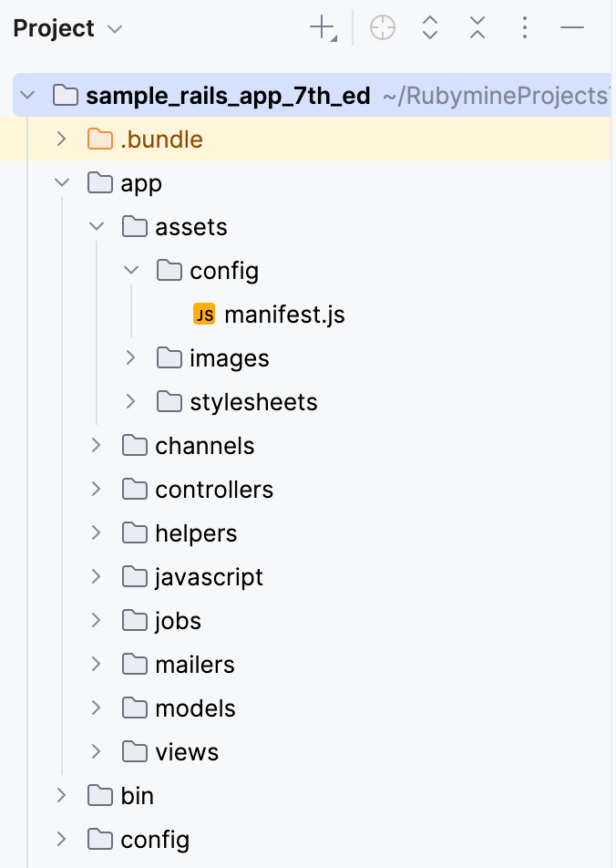Expand the controllers folder
Screen dimensions: 616x868
(x=96, y=489)
